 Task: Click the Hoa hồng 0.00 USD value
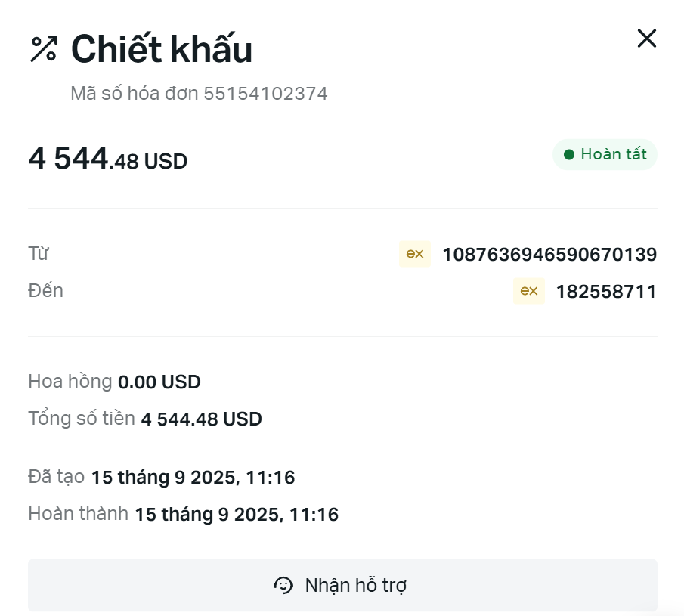159,382
